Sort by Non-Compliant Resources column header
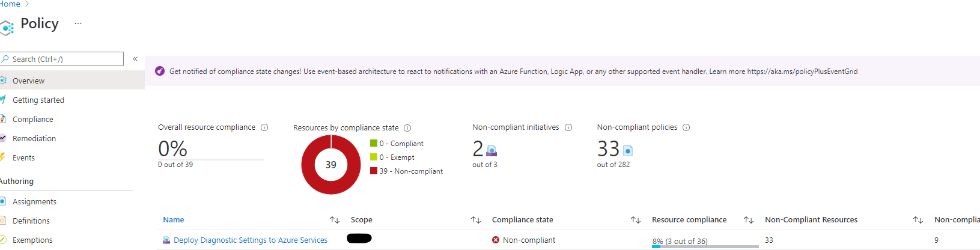The width and height of the screenshot is (980, 250). (x=811, y=220)
